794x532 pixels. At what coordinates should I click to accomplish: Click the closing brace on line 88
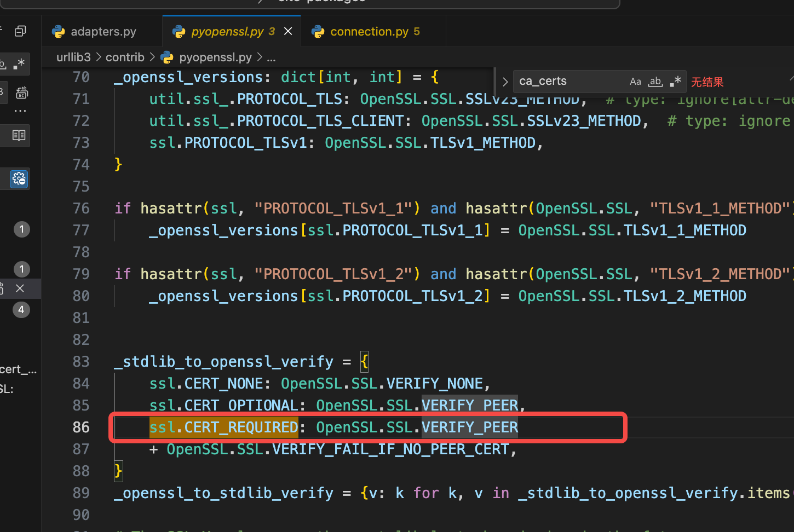(118, 471)
